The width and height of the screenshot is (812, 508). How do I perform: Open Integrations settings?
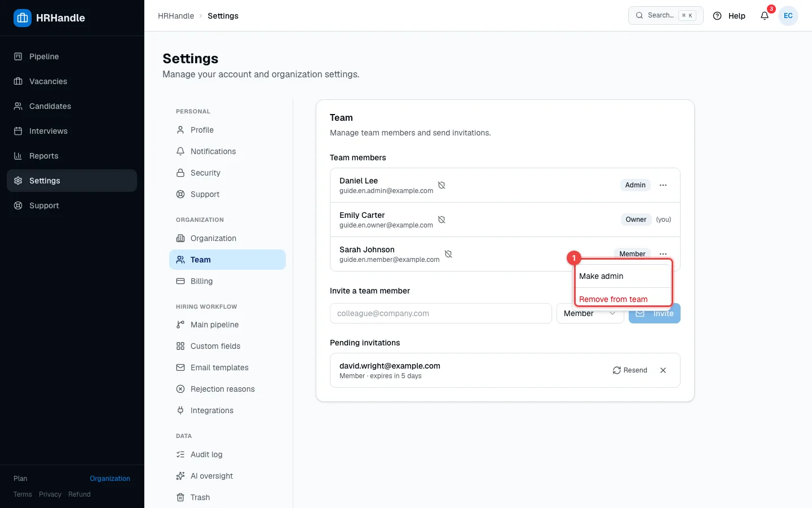click(227, 410)
